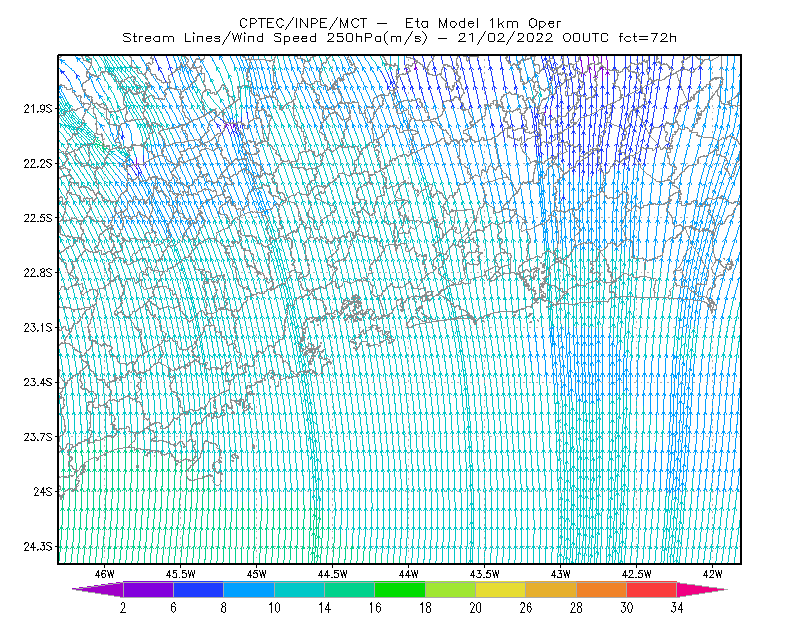Click the colorbar value label 16
The image size is (800, 618).
coord(374,608)
